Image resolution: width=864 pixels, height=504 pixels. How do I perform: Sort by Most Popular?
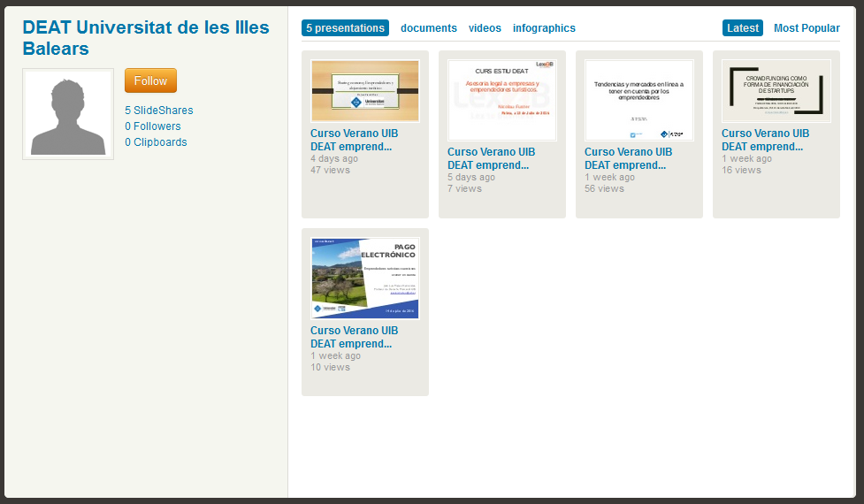tap(807, 28)
